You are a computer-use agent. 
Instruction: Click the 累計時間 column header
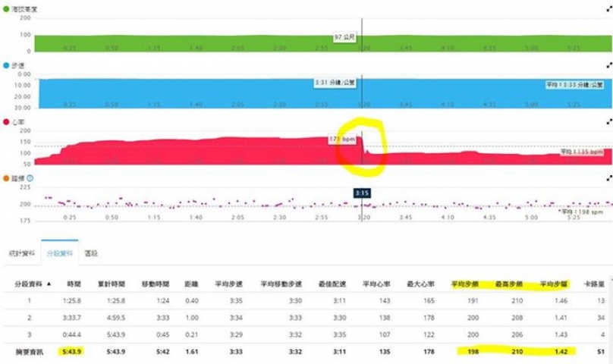(x=112, y=284)
